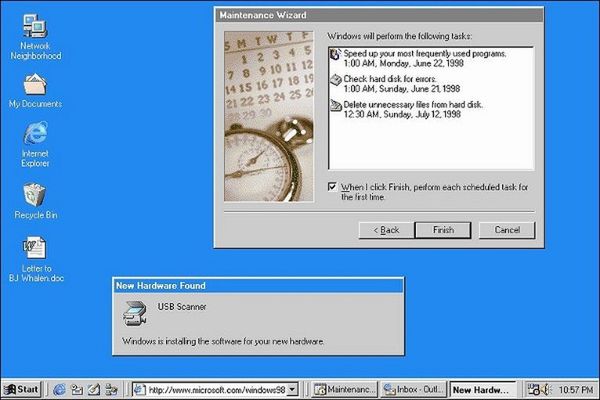Click the New Hardware Found title bar

pyautogui.click(x=258, y=286)
